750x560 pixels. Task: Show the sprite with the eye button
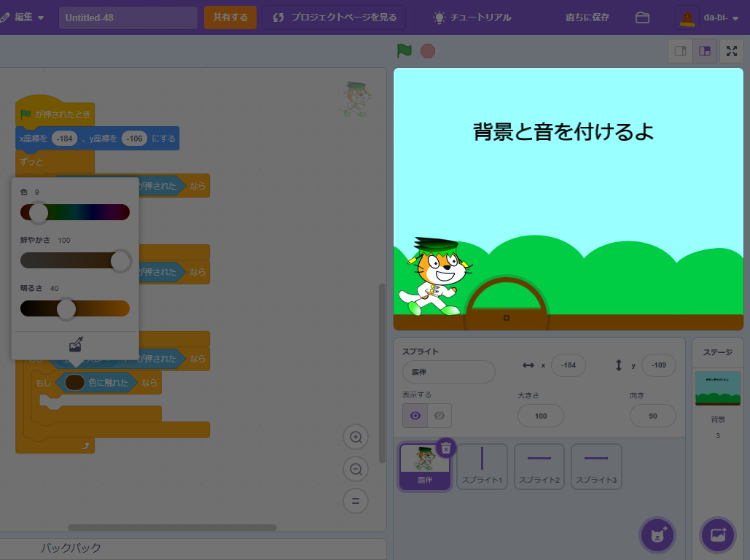pos(415,416)
